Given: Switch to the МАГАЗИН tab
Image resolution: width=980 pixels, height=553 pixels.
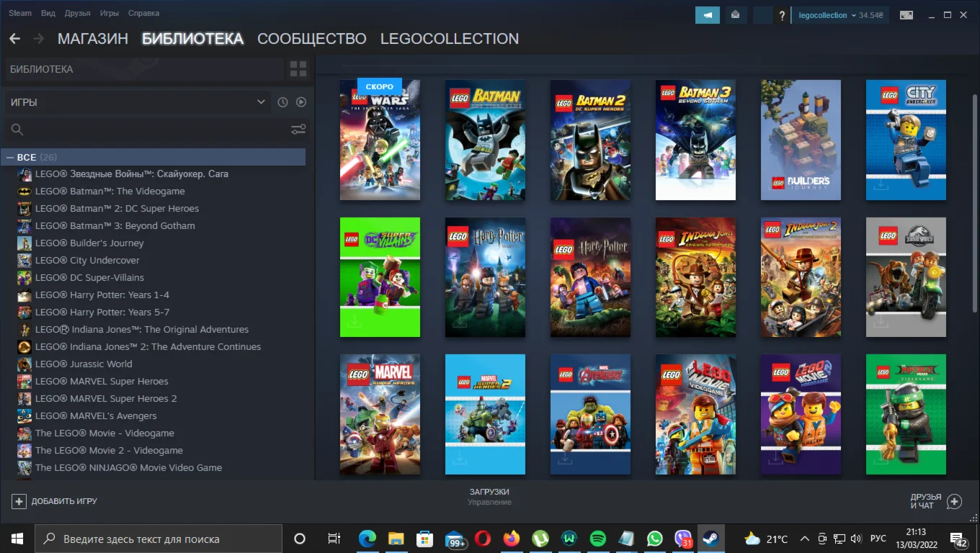Looking at the screenshot, I should point(93,39).
